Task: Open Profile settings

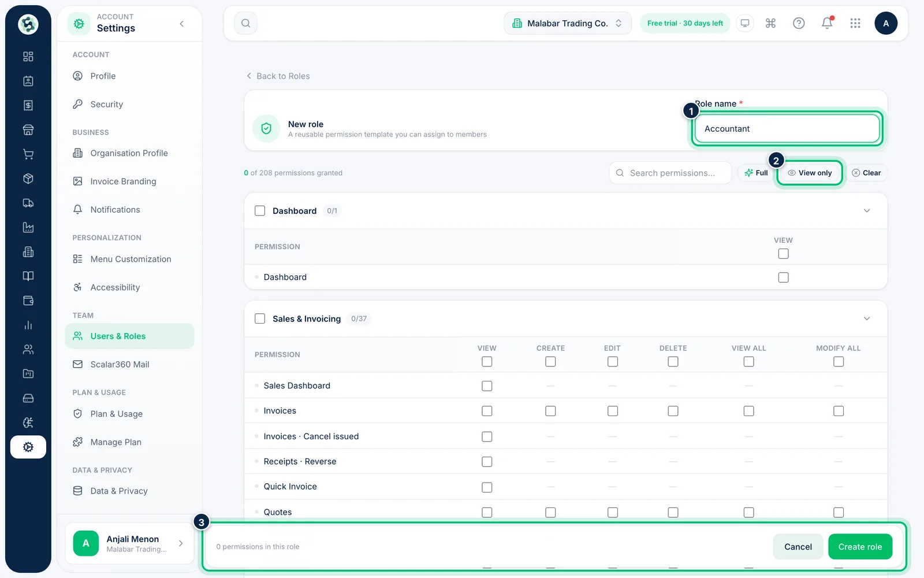Action: tap(129, 76)
